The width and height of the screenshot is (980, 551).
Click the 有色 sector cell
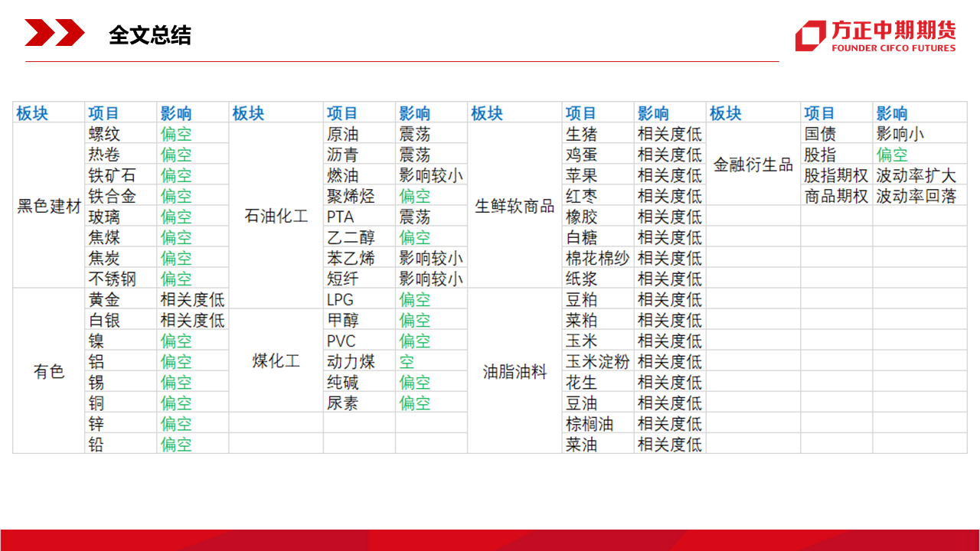coord(49,372)
